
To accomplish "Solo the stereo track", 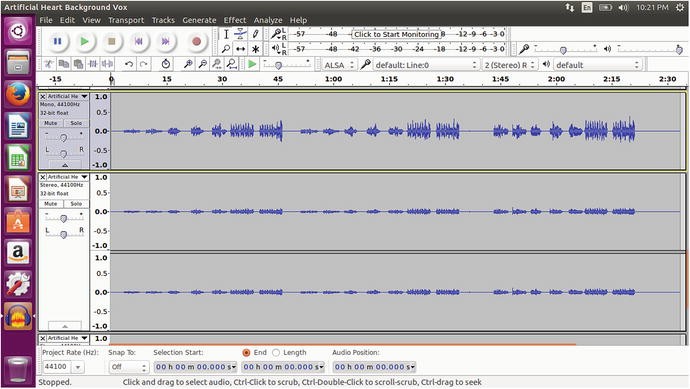I will 76,204.
